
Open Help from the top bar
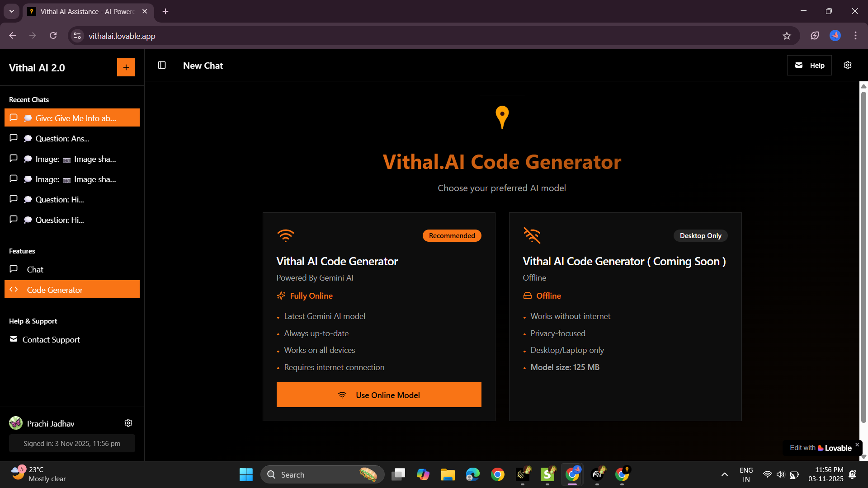[809, 65]
